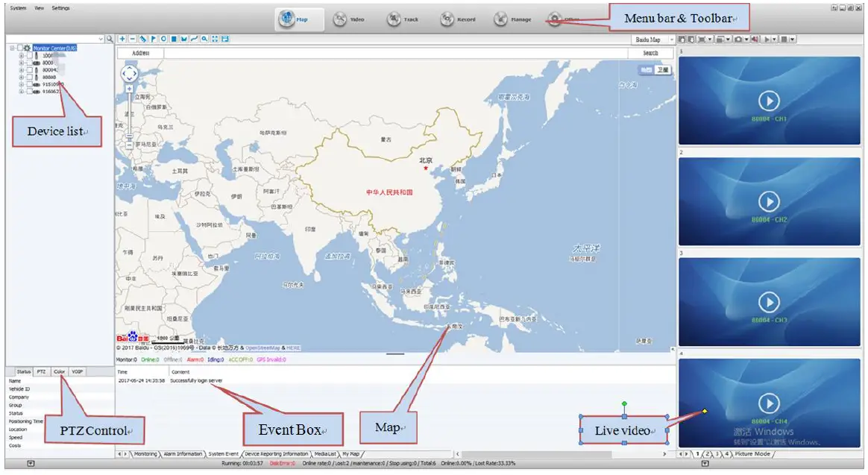Check the checkbox of device 9151

pyautogui.click(x=29, y=84)
